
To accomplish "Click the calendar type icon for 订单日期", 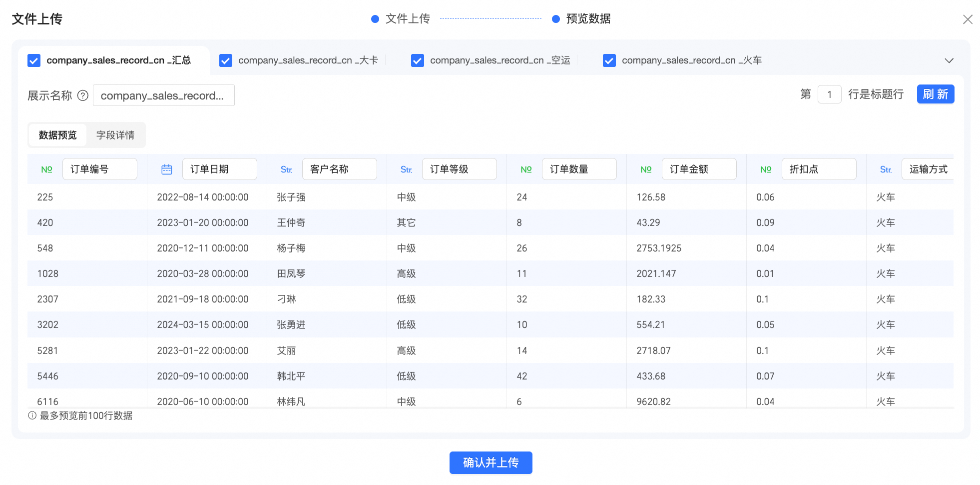I will tap(167, 169).
